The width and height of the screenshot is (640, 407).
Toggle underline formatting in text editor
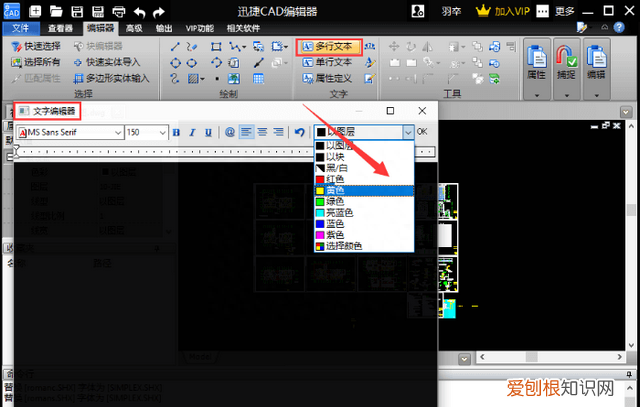click(208, 132)
